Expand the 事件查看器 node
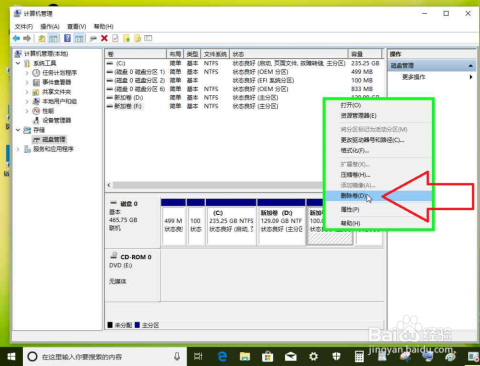The width and height of the screenshot is (480, 366). pos(27,82)
